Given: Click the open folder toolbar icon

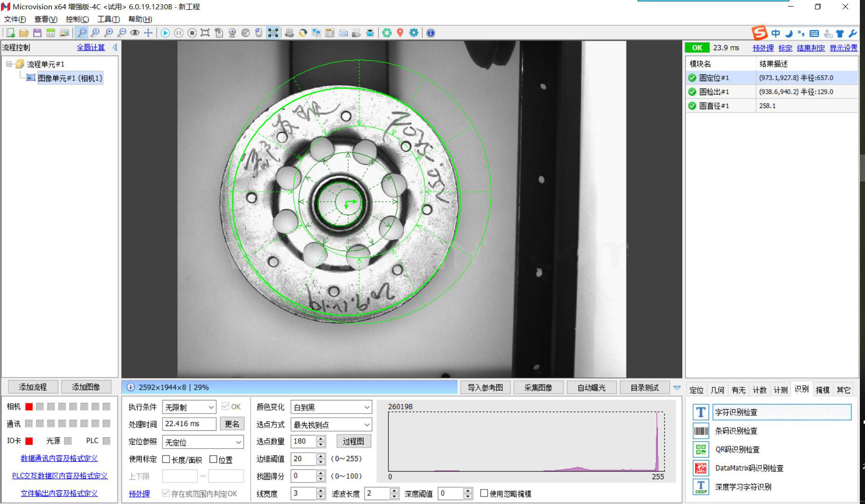Looking at the screenshot, I should coord(24,33).
